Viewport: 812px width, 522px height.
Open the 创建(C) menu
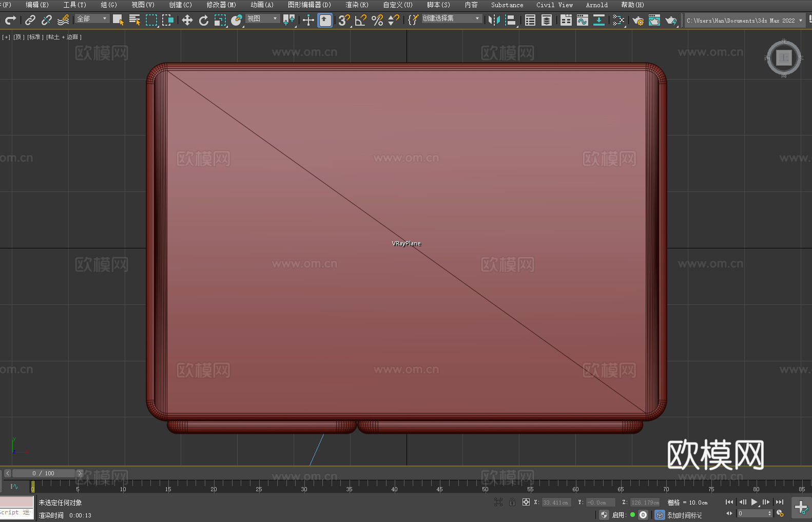[180, 5]
